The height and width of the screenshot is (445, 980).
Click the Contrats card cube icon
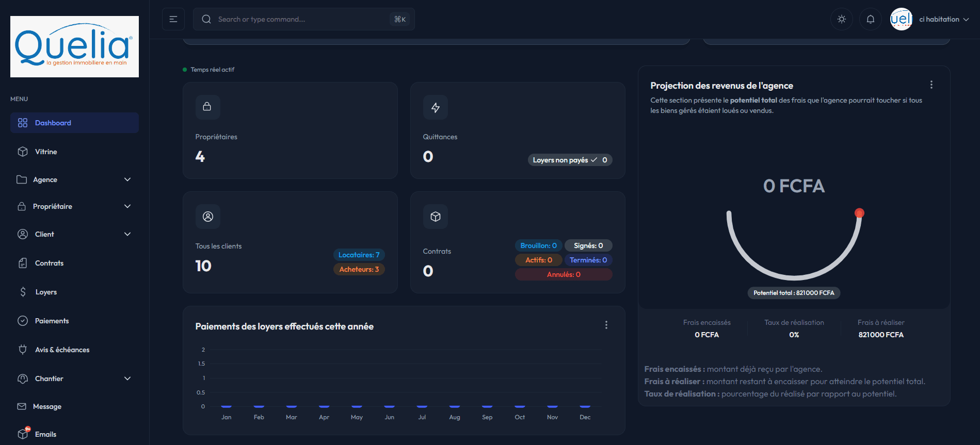(x=435, y=217)
